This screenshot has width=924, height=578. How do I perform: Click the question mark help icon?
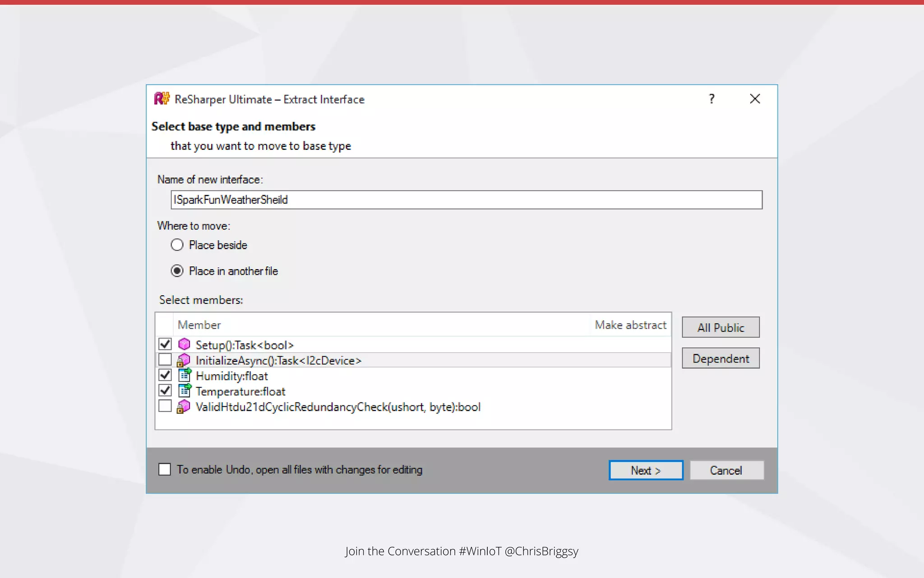pos(711,98)
